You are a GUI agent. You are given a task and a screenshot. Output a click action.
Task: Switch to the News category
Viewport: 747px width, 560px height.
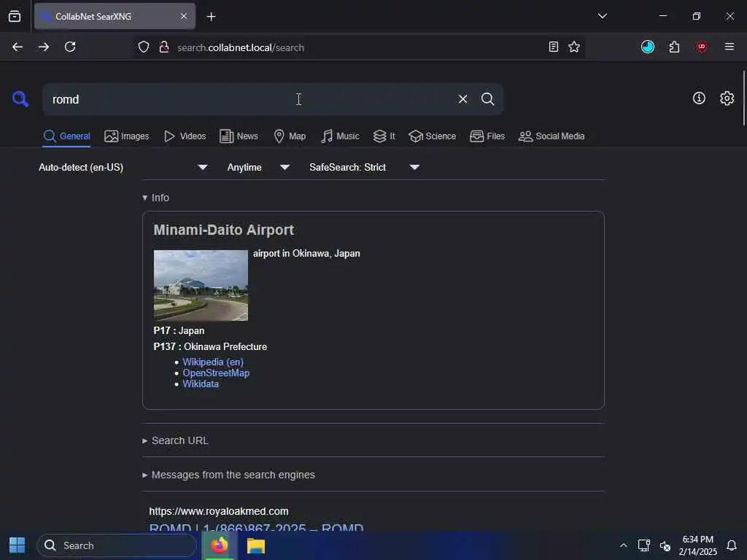click(x=239, y=136)
